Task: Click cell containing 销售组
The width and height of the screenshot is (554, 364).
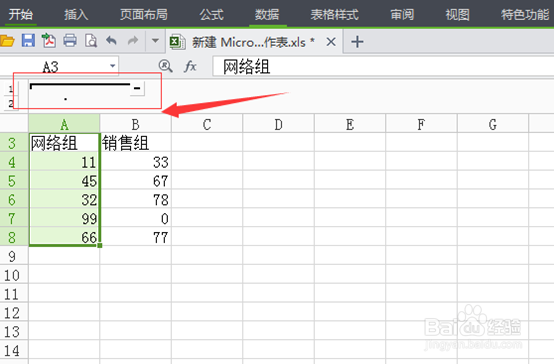Action: point(136,143)
